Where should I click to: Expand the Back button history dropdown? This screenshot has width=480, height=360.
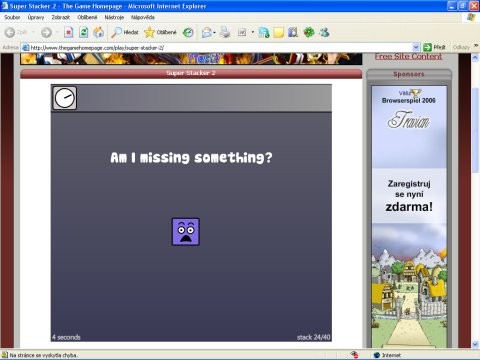tap(33, 32)
